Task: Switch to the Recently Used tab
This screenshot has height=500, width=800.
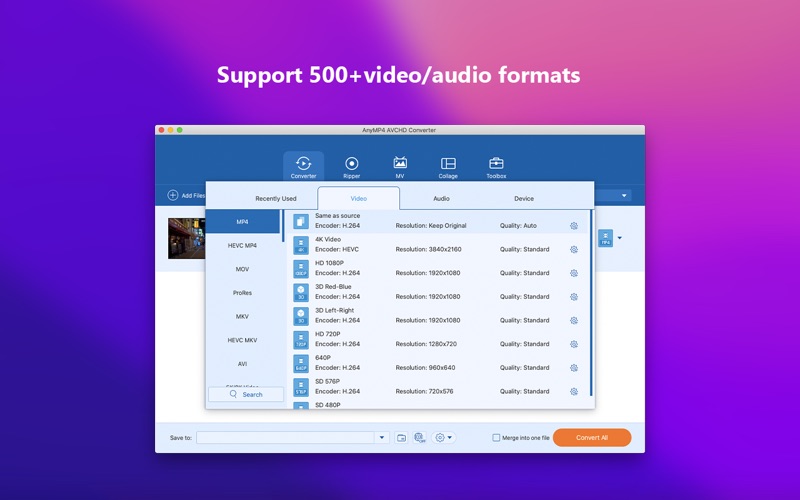Action: (x=276, y=198)
